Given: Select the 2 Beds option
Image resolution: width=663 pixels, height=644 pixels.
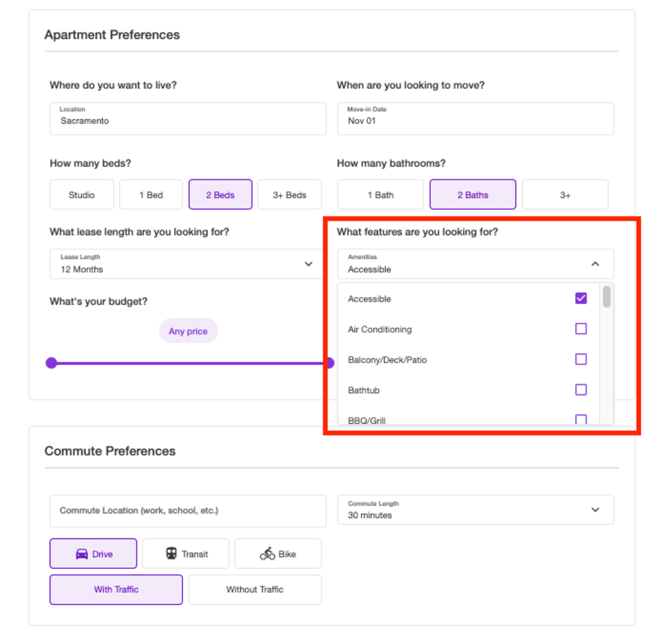Looking at the screenshot, I should (221, 195).
